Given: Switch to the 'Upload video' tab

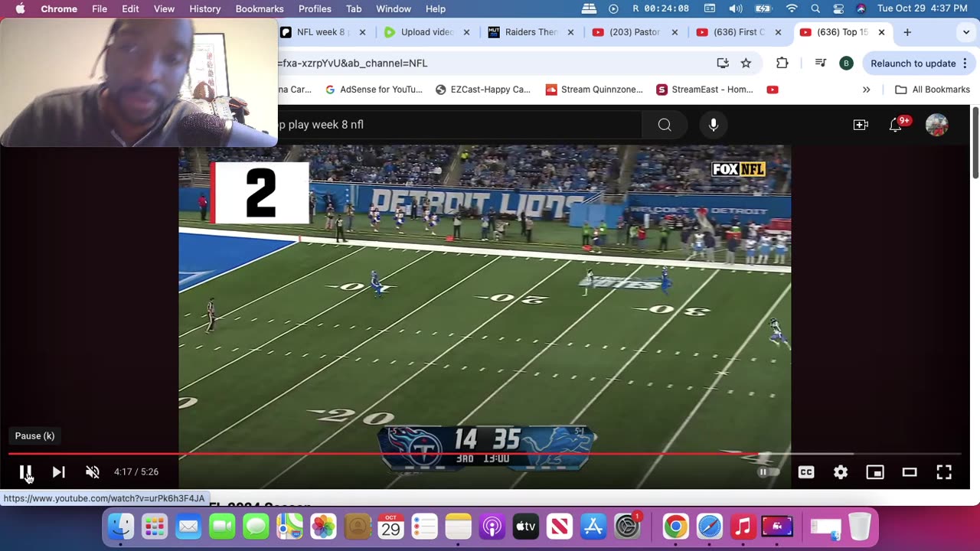Looking at the screenshot, I should pyautogui.click(x=427, y=32).
